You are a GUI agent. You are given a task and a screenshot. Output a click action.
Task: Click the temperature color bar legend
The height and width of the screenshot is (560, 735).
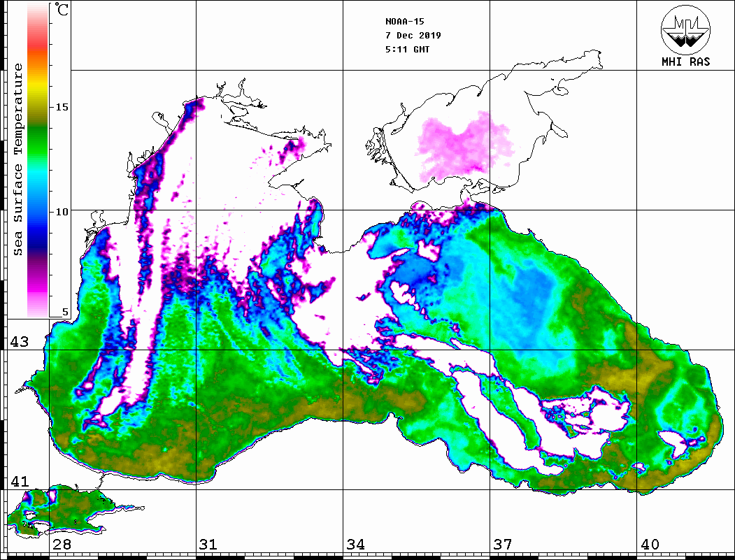pos(38,160)
